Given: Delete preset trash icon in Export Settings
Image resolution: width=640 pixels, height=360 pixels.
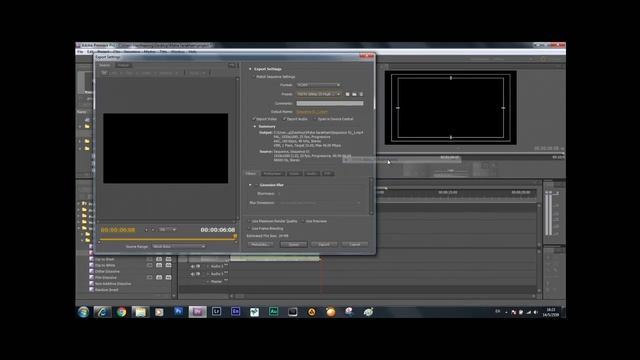Looking at the screenshot, I should (x=361, y=94).
